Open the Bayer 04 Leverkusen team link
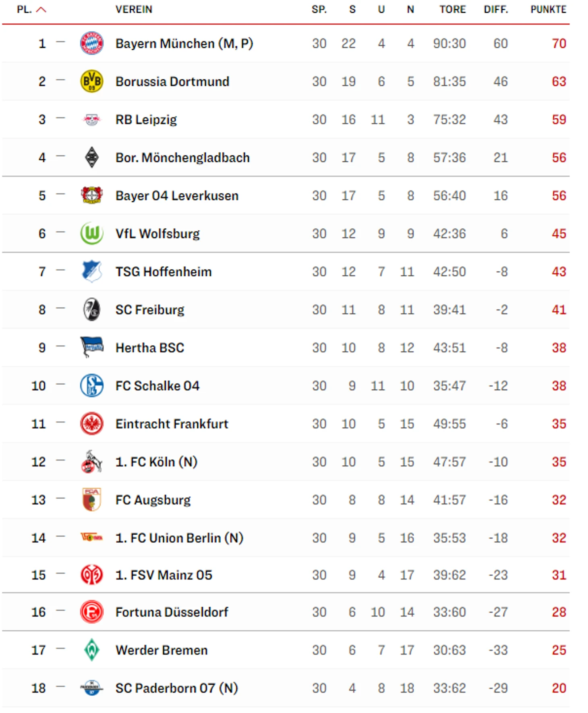The width and height of the screenshot is (588, 713). coord(177,196)
